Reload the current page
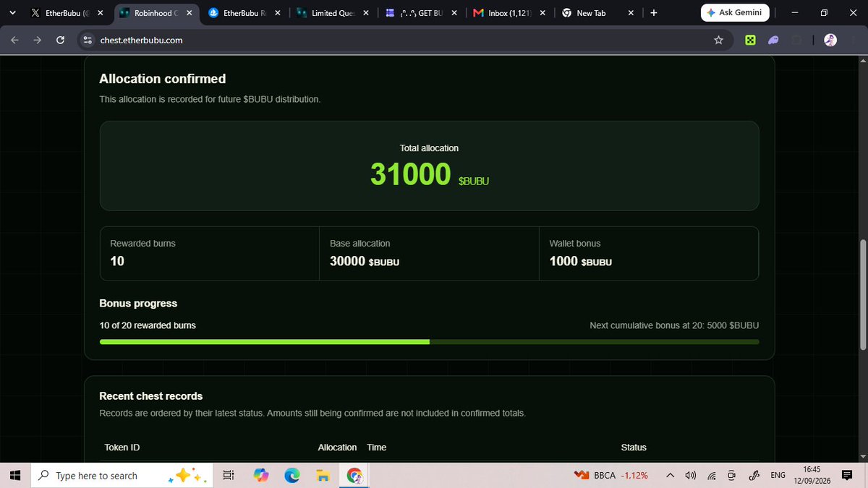 point(60,40)
